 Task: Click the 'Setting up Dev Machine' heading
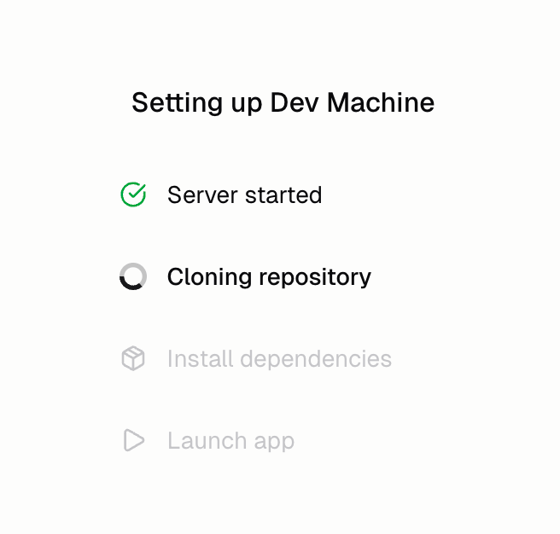coord(283,103)
